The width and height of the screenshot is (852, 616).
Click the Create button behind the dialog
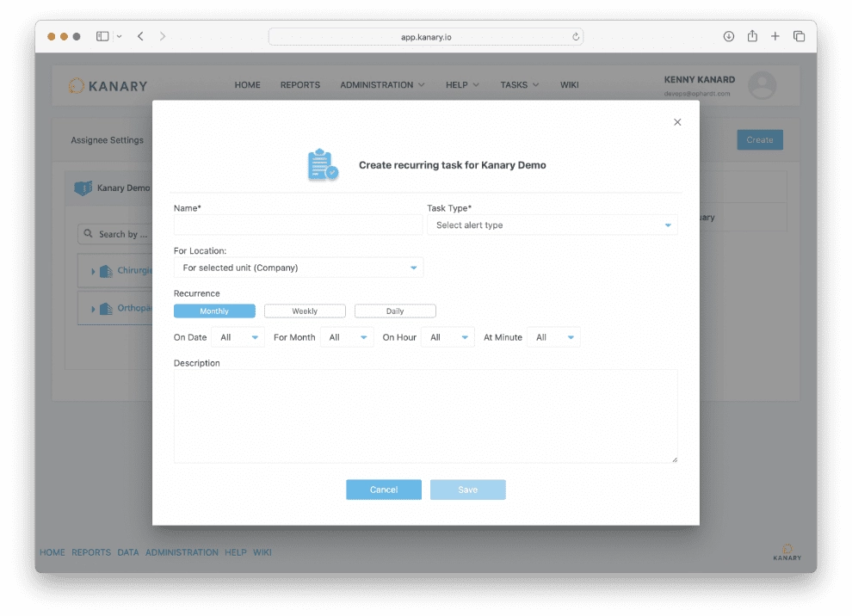(x=760, y=139)
